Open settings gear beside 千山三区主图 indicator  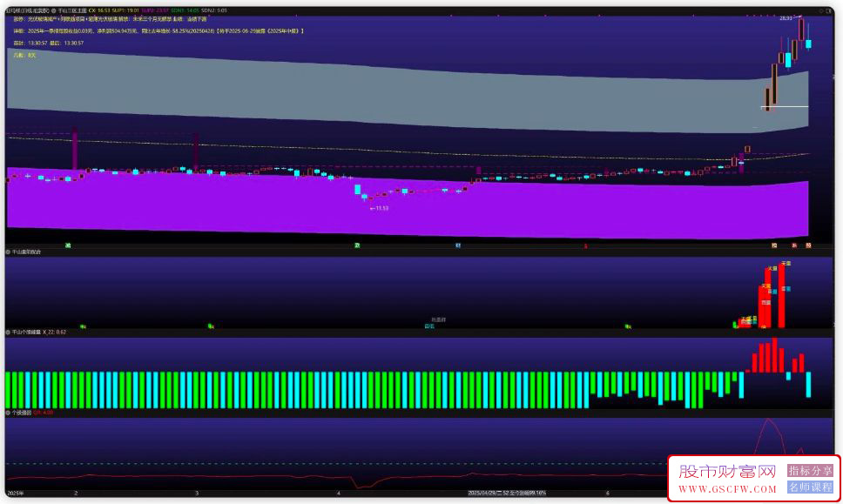pos(54,10)
